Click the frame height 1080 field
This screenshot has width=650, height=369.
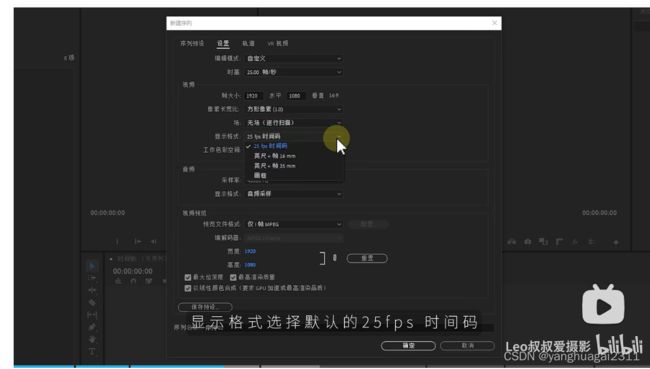point(296,96)
